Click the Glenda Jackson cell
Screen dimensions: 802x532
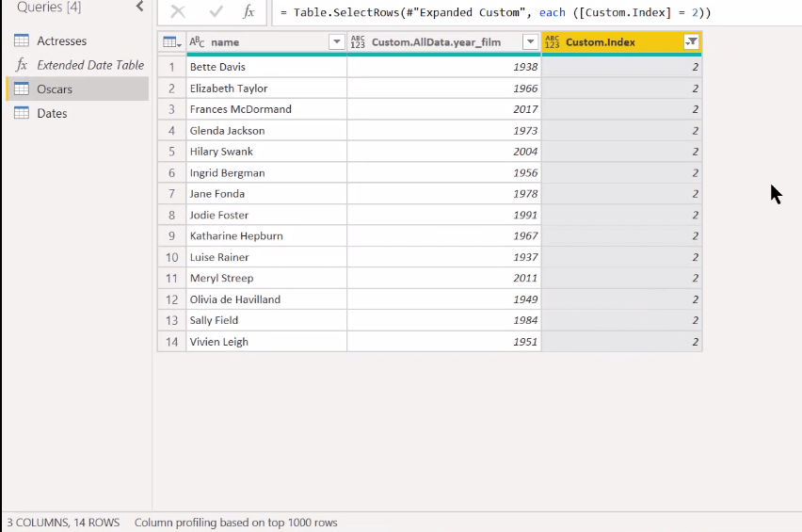pos(266,131)
